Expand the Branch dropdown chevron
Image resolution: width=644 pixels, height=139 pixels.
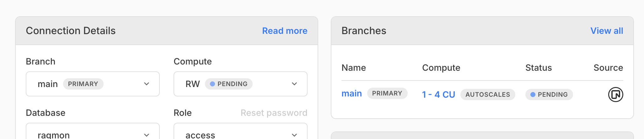(x=146, y=84)
